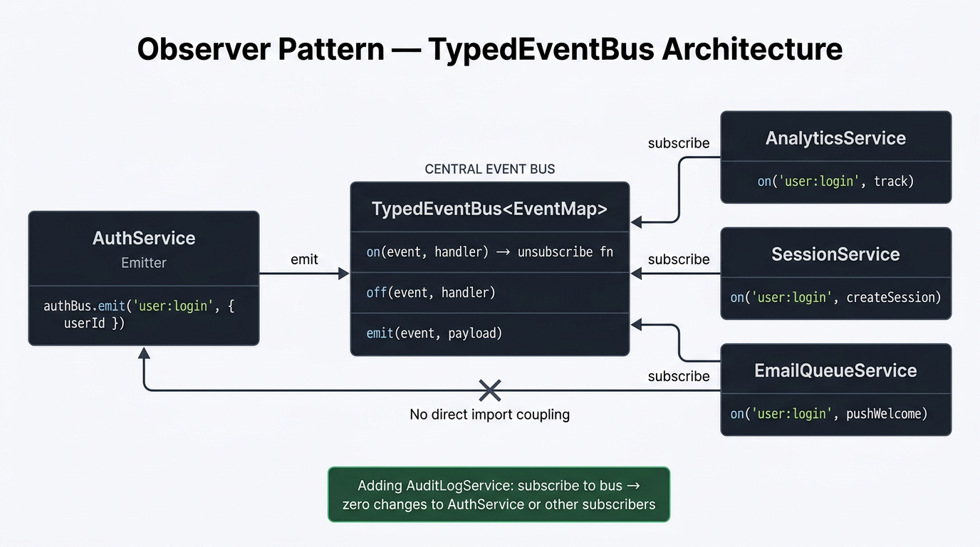Image resolution: width=980 pixels, height=547 pixels.
Task: Click the off(event, handler) method row
Action: pos(490,293)
